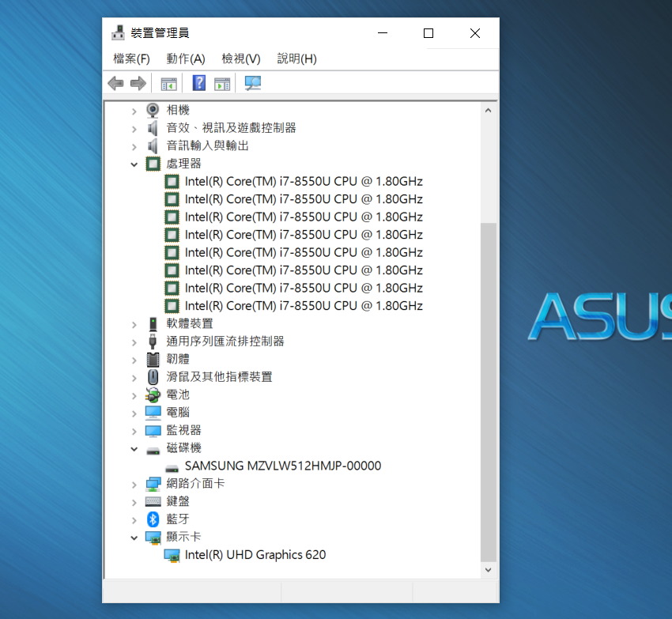Expand the 鍵盤 category
The width and height of the screenshot is (672, 619).
click(x=134, y=503)
